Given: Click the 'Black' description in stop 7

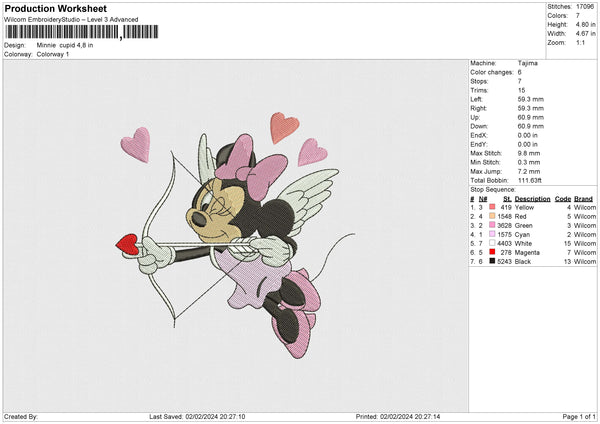Looking at the screenshot, I should pyautogui.click(x=523, y=262).
